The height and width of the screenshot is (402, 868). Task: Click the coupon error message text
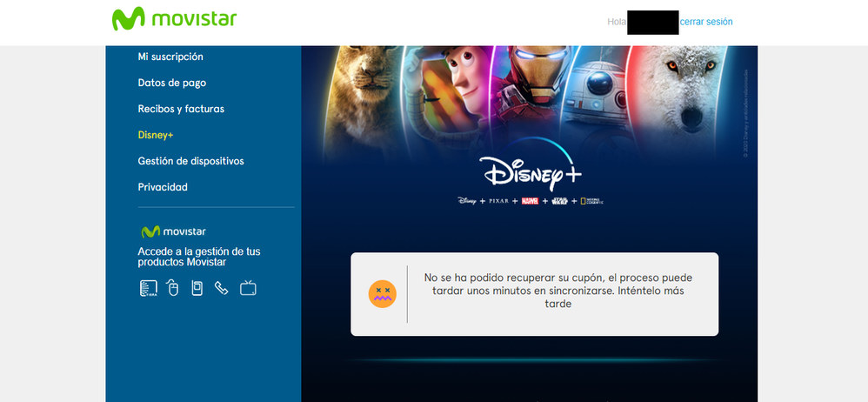coord(558,291)
